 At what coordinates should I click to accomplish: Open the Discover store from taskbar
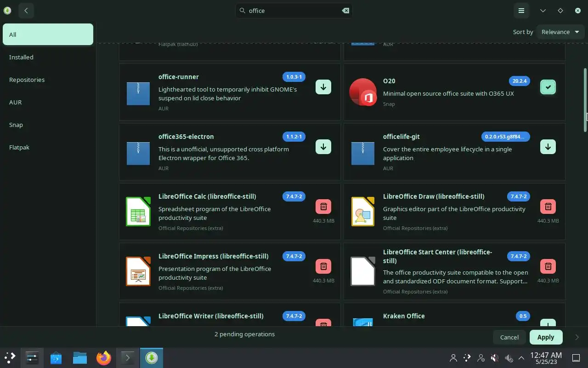56,357
